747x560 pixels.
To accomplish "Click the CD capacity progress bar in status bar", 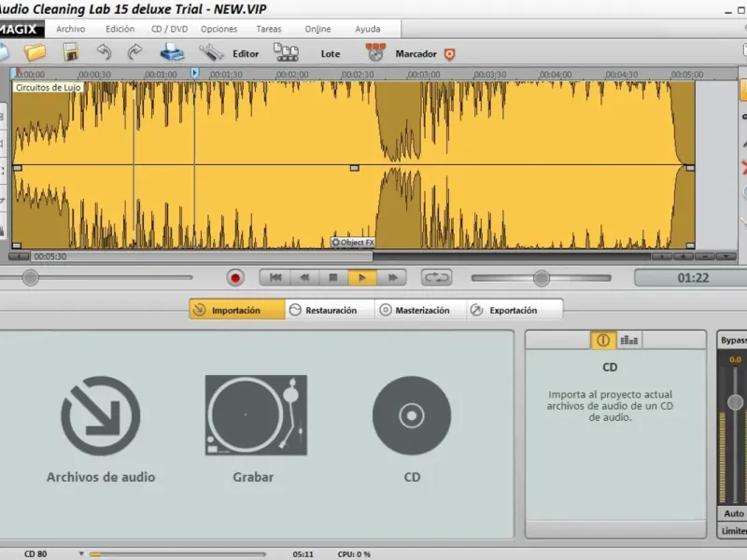I will 177,554.
